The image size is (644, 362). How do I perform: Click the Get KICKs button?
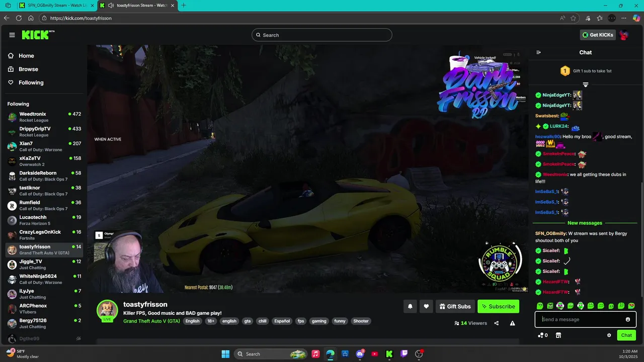pos(598,35)
